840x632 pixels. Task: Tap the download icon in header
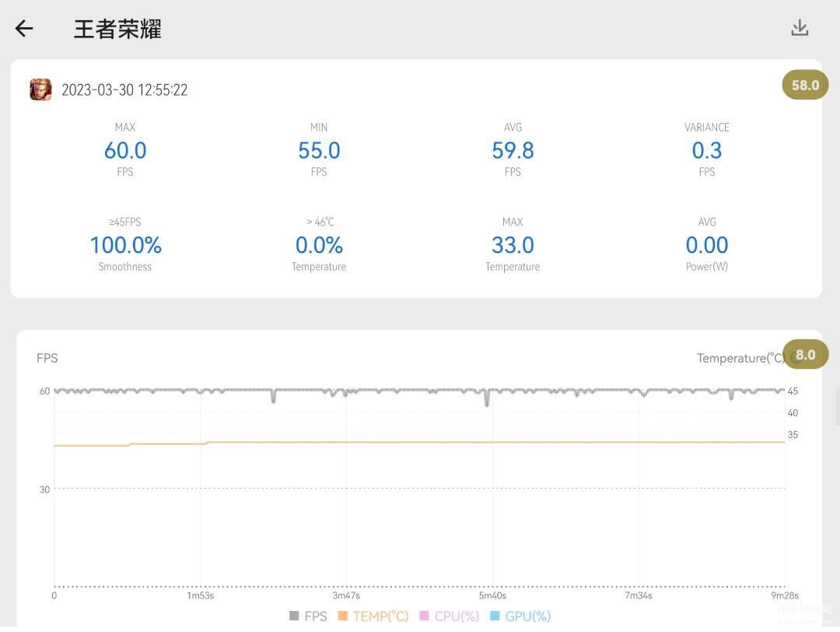coord(800,28)
